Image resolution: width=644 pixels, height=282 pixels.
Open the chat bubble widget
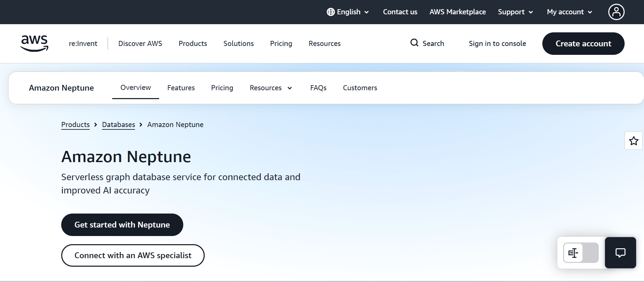[620, 253]
